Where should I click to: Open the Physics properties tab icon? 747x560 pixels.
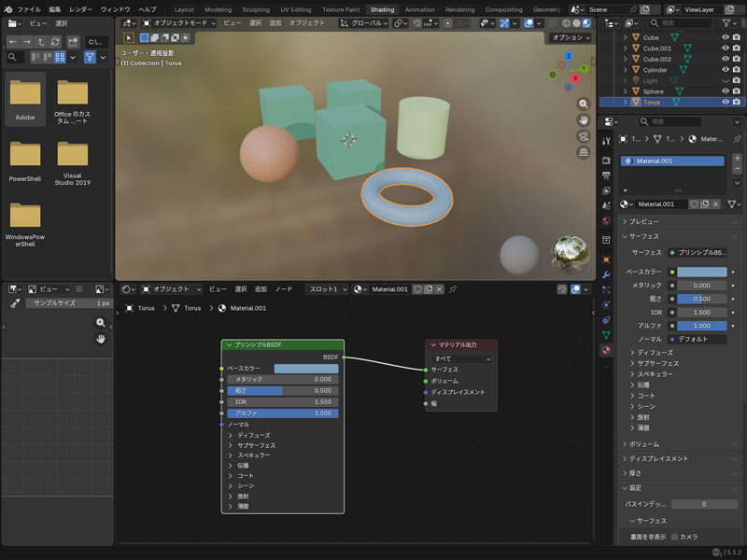[606, 305]
